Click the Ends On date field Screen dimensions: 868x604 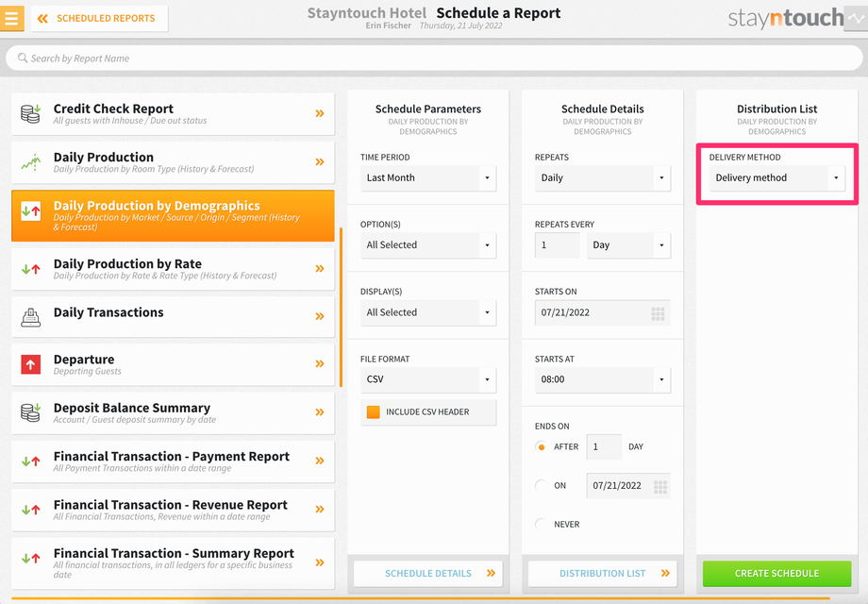click(x=628, y=485)
